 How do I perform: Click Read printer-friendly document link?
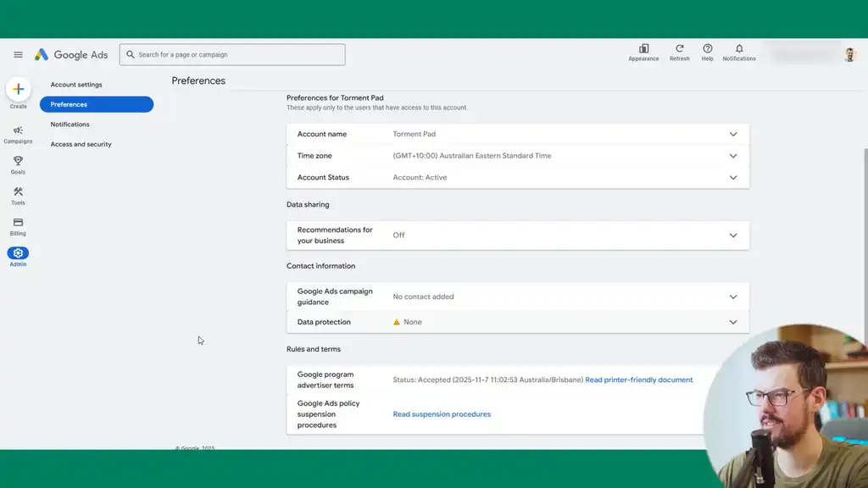[x=638, y=380]
